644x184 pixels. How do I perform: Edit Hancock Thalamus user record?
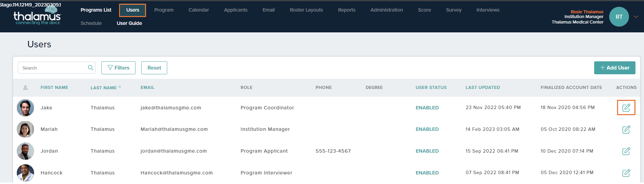tap(626, 173)
